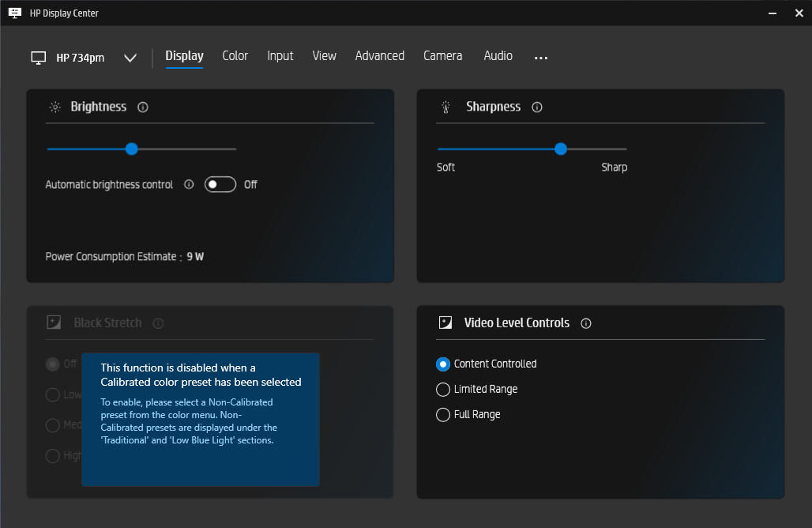Click the Brightness sun icon

pyautogui.click(x=55, y=107)
